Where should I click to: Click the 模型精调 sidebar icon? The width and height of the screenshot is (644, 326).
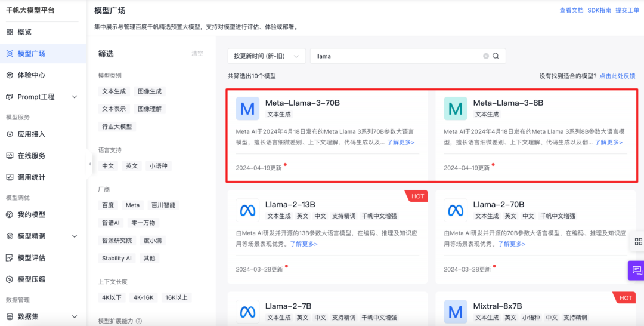(10, 236)
